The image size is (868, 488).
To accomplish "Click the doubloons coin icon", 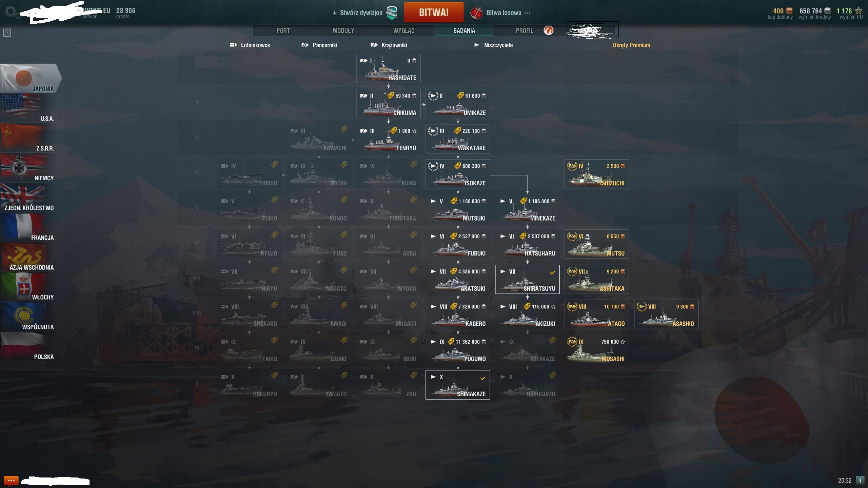I will [x=789, y=11].
